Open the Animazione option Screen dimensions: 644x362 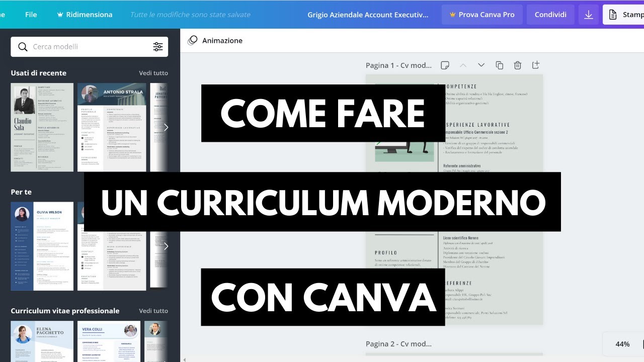click(x=215, y=41)
